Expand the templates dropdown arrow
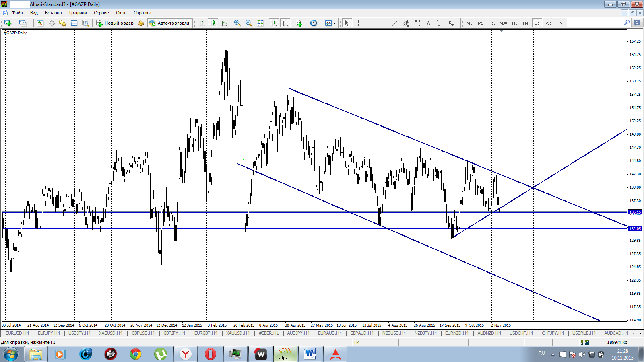Screen dimensions: 644x362 (x=335, y=23)
